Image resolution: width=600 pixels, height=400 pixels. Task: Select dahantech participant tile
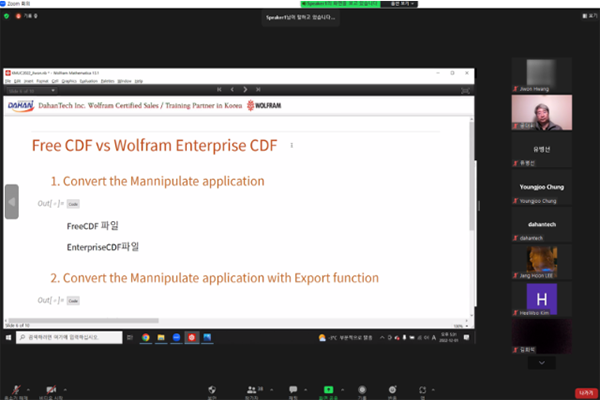coord(541,225)
